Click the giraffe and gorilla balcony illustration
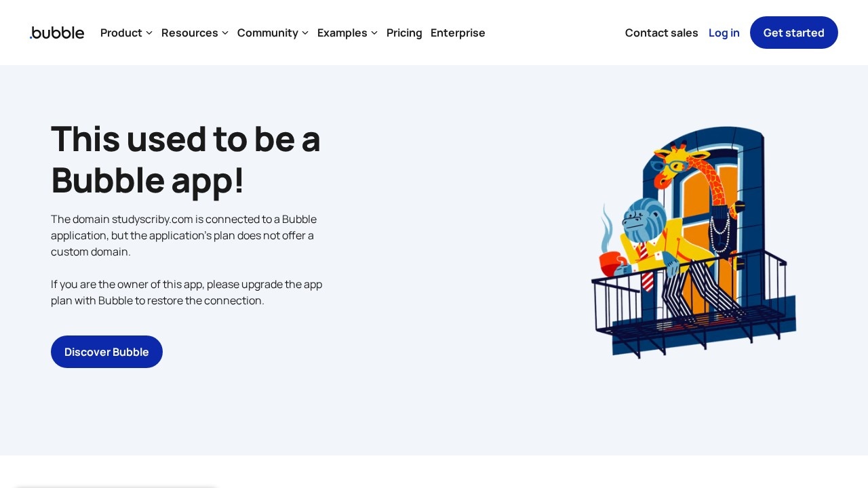The image size is (868, 488). pos(694,242)
